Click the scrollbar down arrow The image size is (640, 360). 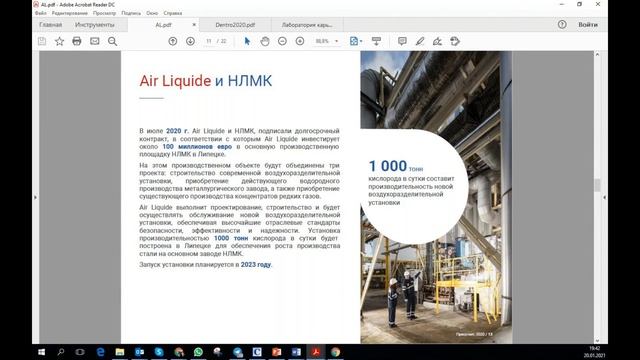[598, 340]
